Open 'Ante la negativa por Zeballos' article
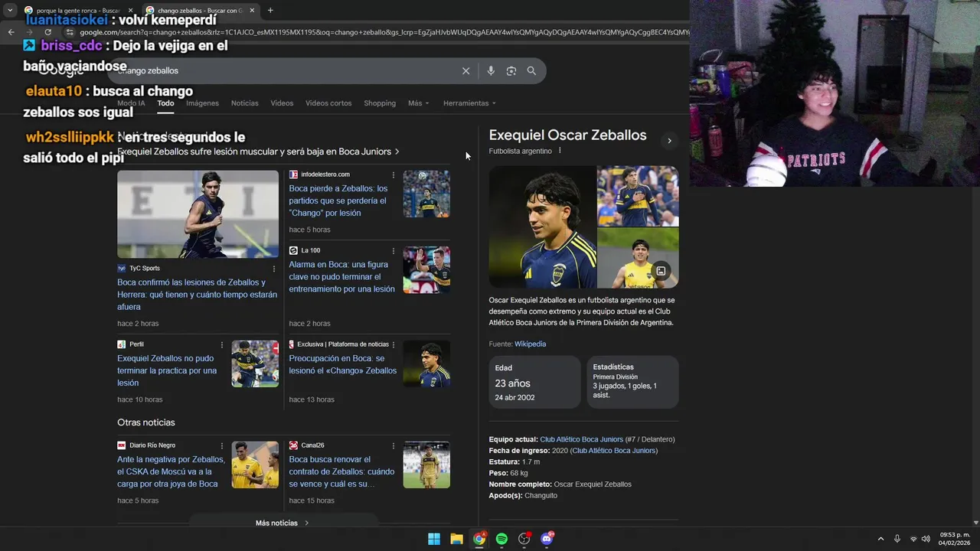The width and height of the screenshot is (980, 551). click(x=171, y=471)
